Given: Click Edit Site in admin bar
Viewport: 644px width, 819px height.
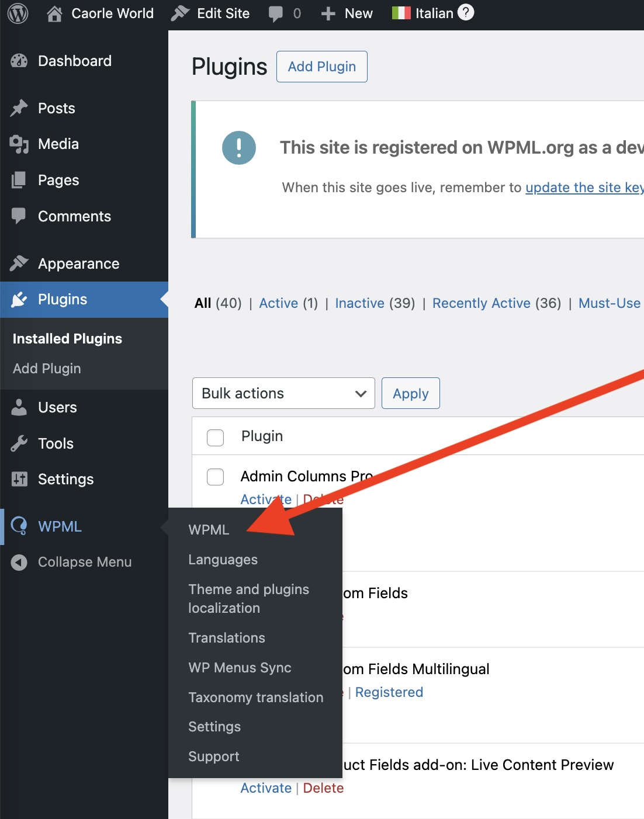Looking at the screenshot, I should pyautogui.click(x=223, y=13).
